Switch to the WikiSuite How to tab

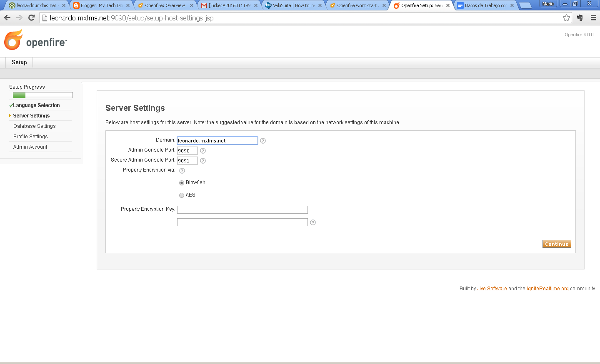292,5
